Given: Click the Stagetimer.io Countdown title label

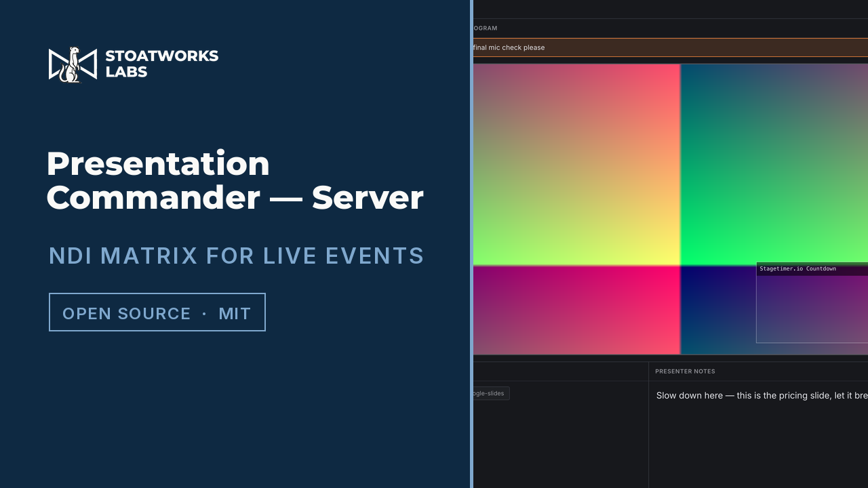Looking at the screenshot, I should pyautogui.click(x=797, y=269).
